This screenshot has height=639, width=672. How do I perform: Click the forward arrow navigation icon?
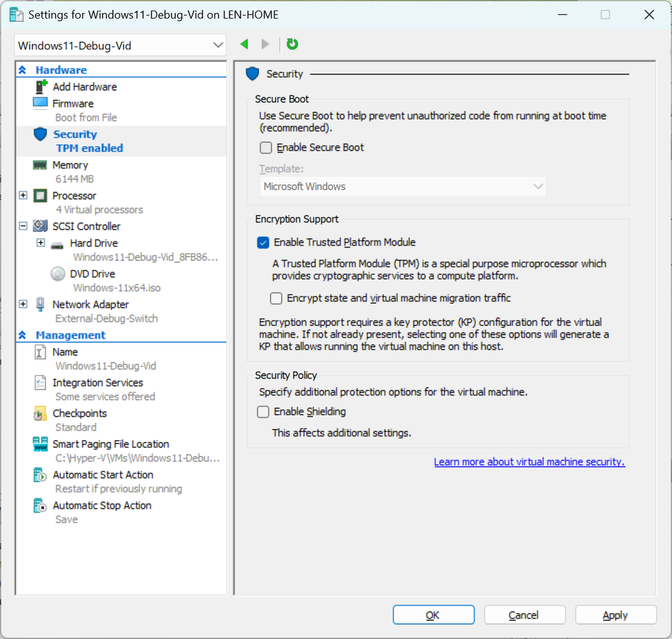click(265, 44)
